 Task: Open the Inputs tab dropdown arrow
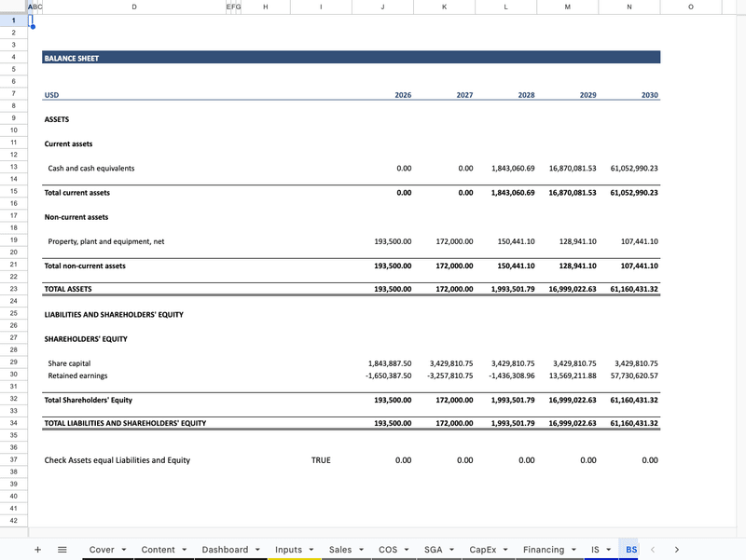[311, 550]
